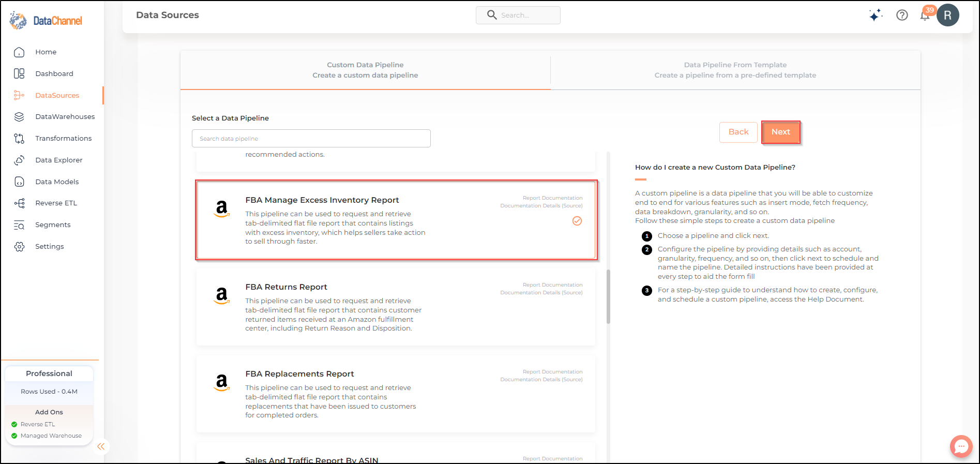Click the top Search field

click(518, 15)
